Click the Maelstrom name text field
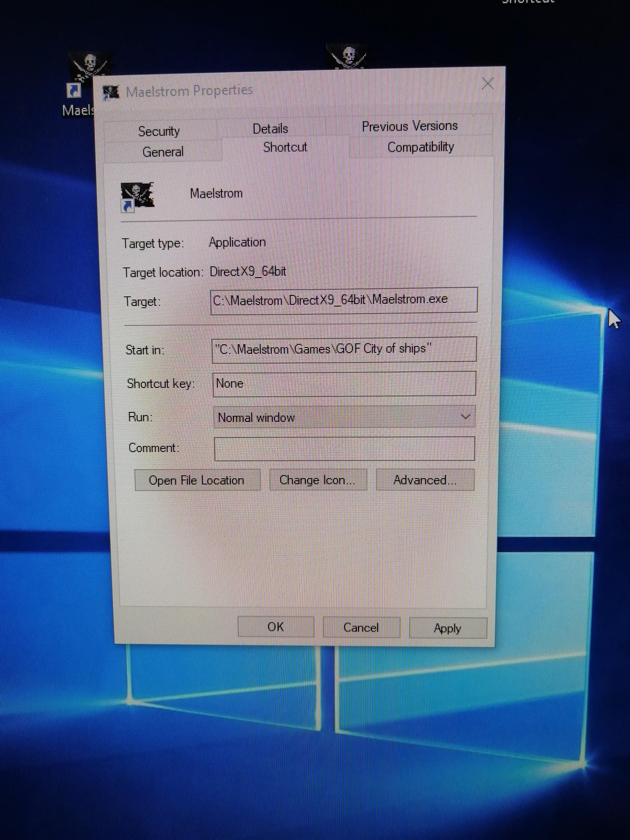 tap(216, 193)
